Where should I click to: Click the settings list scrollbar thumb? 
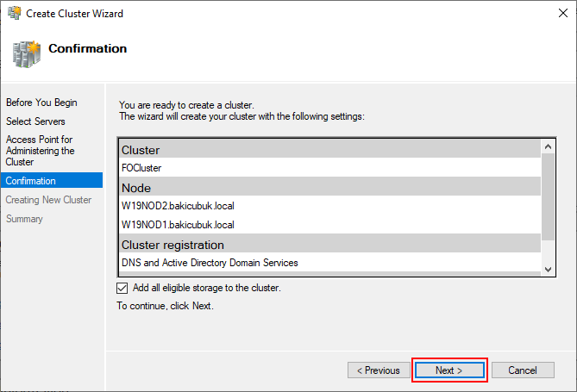(548, 196)
